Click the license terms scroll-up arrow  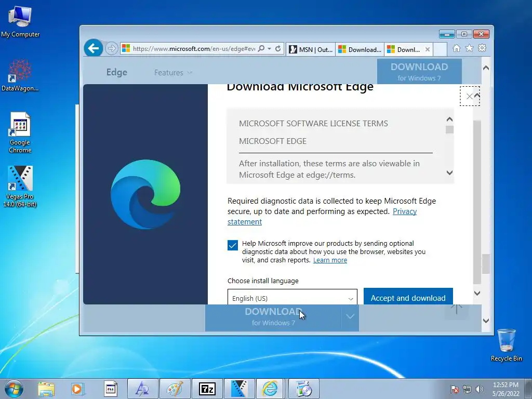click(x=449, y=119)
